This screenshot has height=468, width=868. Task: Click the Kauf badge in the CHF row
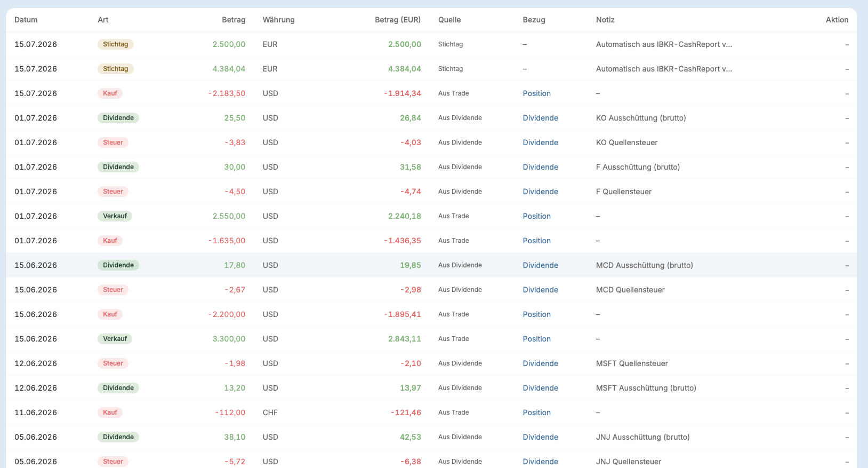point(110,413)
